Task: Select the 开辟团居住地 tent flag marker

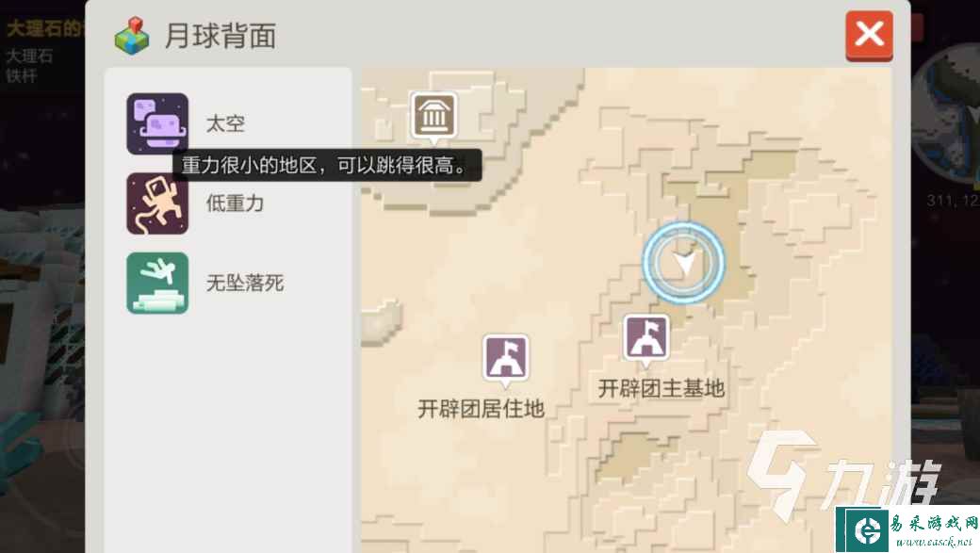Action: (506, 359)
